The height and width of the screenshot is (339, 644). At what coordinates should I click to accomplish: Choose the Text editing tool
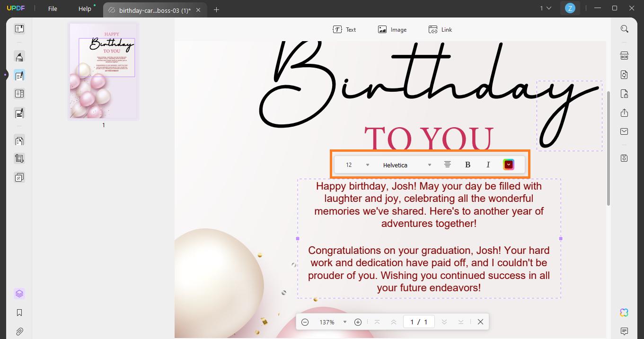344,29
